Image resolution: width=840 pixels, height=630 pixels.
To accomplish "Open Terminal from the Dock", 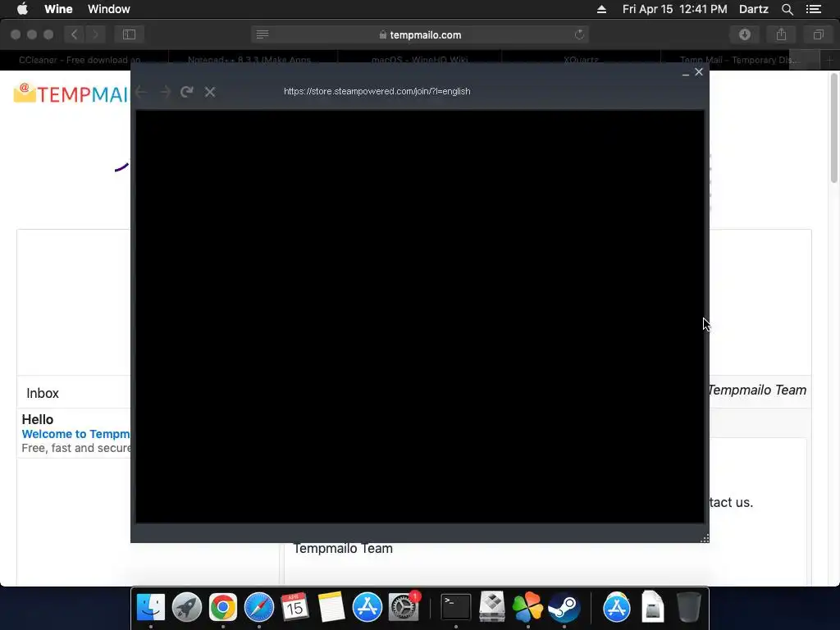I will tap(456, 607).
